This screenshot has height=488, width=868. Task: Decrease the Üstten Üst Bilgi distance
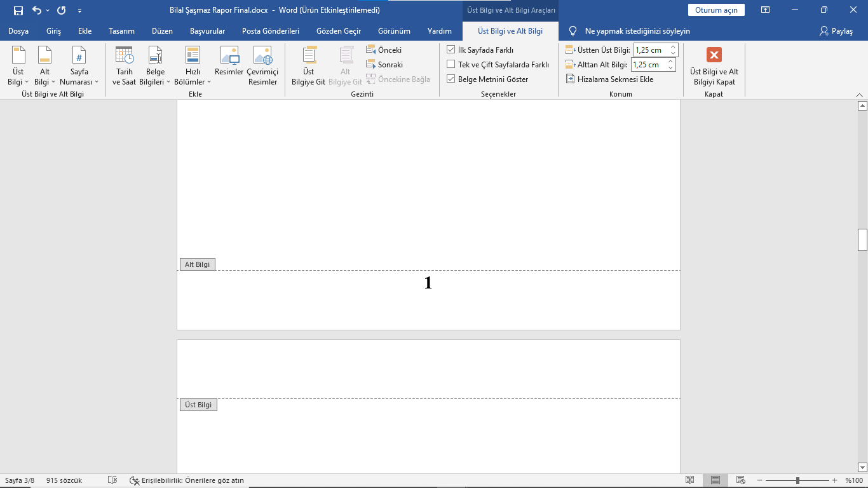click(674, 53)
